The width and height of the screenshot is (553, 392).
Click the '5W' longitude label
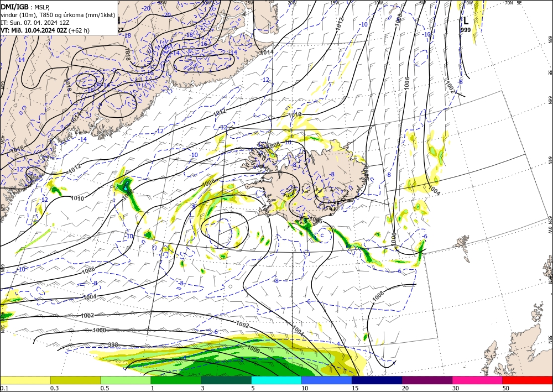(423, 3)
